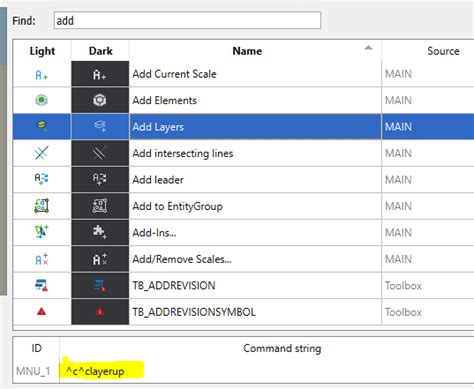The image size is (474, 389).
Task: Click the MNU_1 ID cell
Action: pos(33,371)
